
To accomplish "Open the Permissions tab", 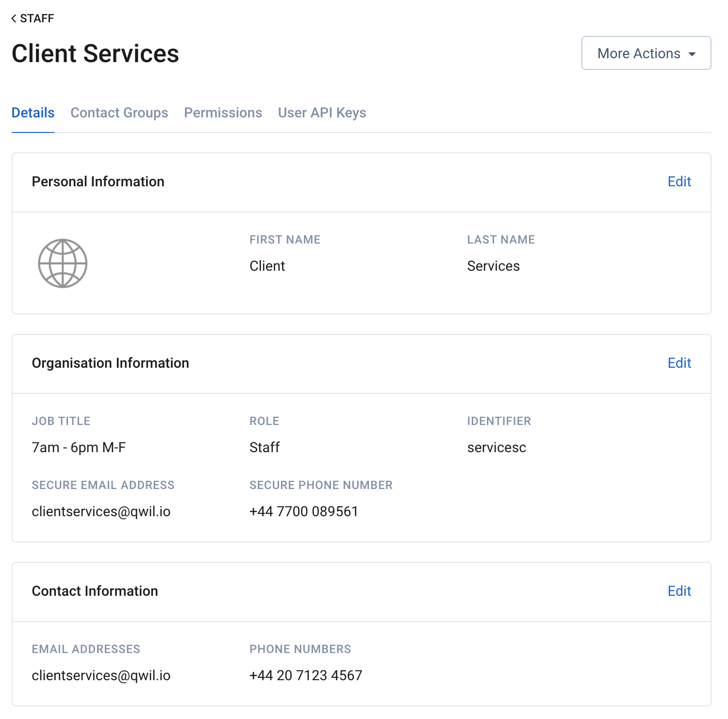I will (223, 113).
